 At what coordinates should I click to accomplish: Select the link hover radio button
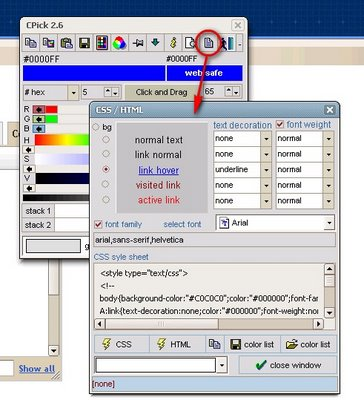click(x=106, y=169)
